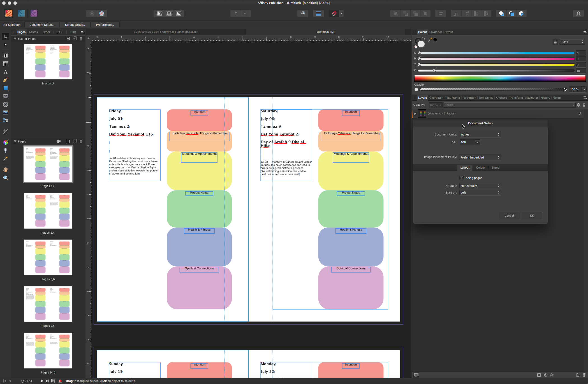
Task: Open the Start on dropdown
Action: click(480, 193)
